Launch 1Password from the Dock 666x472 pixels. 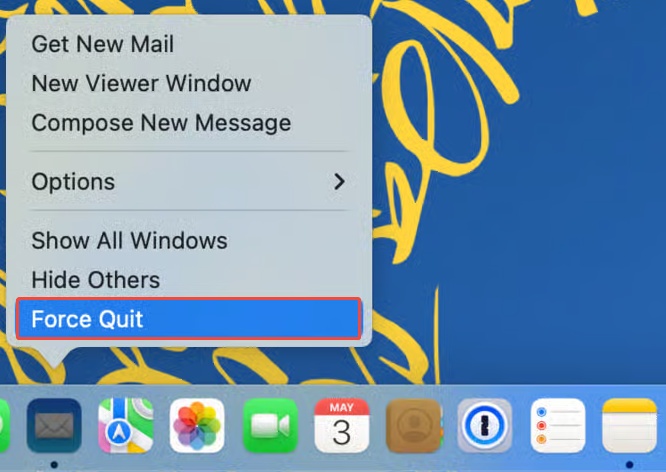[485, 426]
